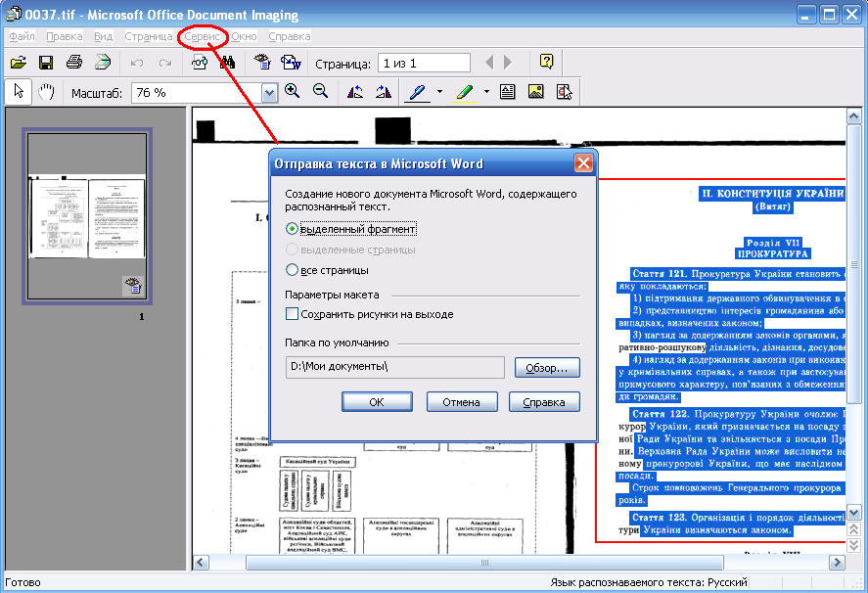Print the document using printer icon

click(74, 63)
